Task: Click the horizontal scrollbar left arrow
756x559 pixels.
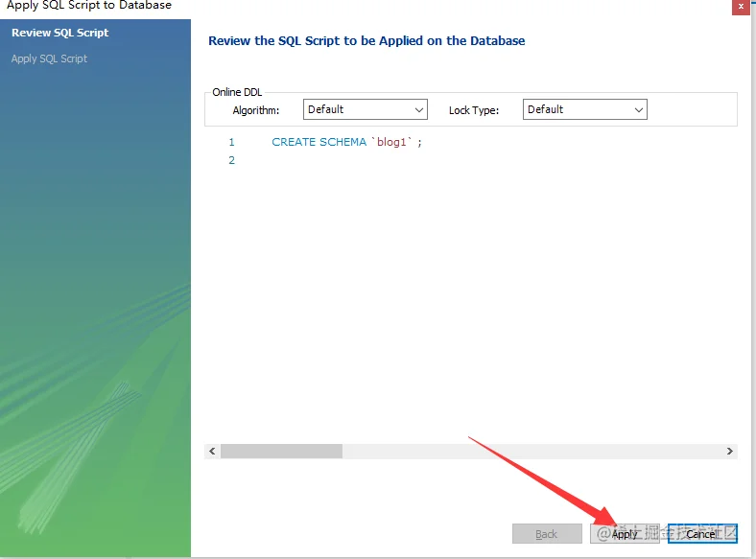Action: pos(212,451)
